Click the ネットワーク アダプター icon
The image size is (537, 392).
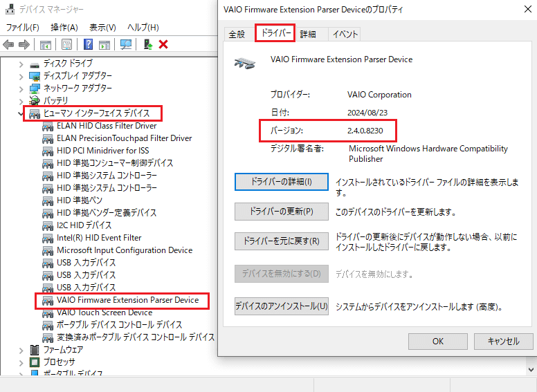click(35, 88)
